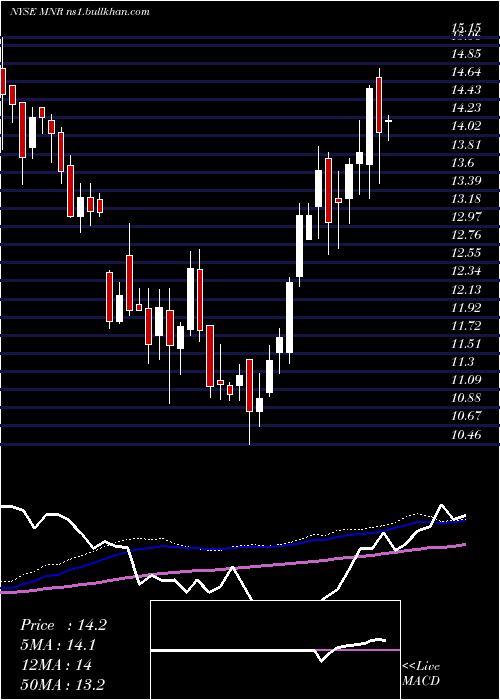Click the 13.39 price axis label
500x700 pixels.
[x=466, y=181]
